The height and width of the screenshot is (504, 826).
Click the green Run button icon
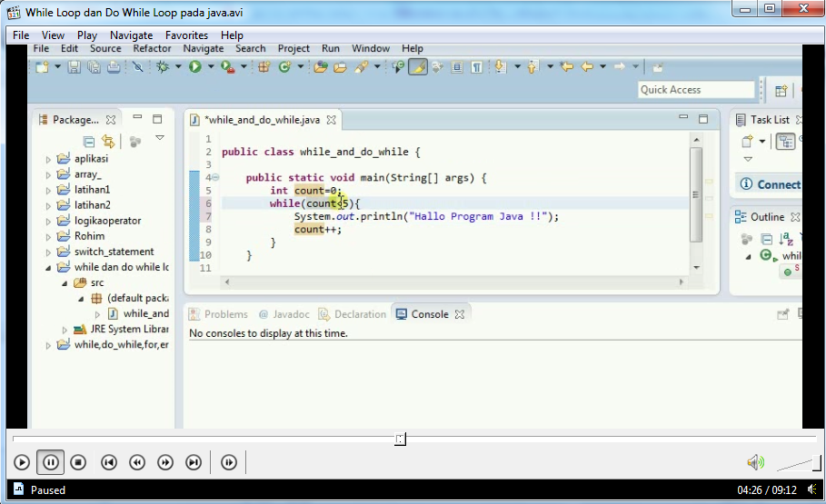pyautogui.click(x=194, y=66)
